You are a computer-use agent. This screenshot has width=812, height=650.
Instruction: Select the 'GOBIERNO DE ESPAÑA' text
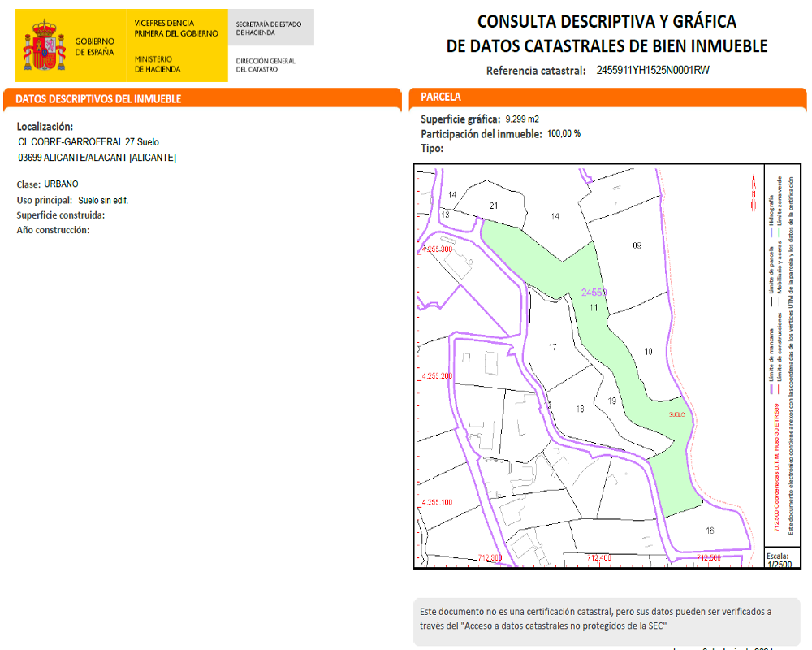[x=94, y=46]
